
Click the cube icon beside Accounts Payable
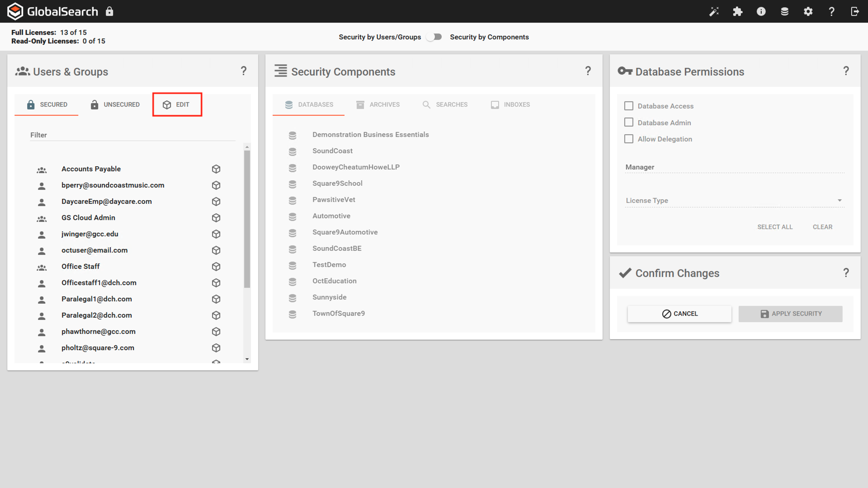pyautogui.click(x=216, y=169)
